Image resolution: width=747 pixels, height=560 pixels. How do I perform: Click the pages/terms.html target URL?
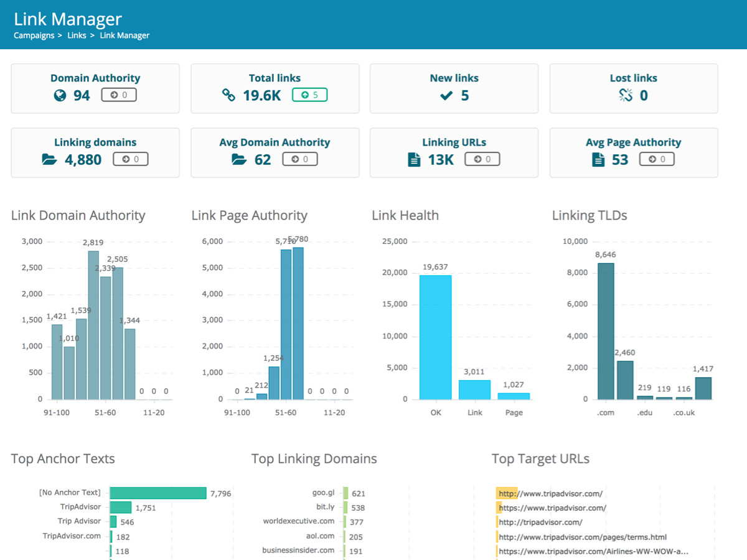click(x=583, y=537)
